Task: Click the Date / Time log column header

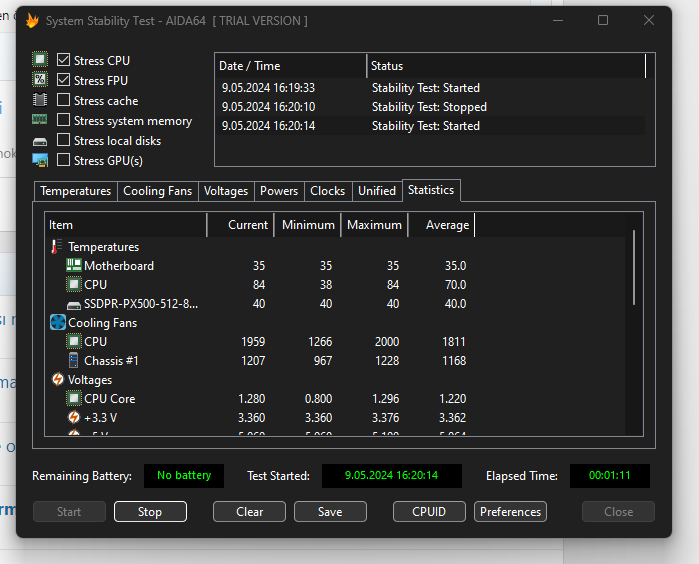Action: (x=291, y=66)
